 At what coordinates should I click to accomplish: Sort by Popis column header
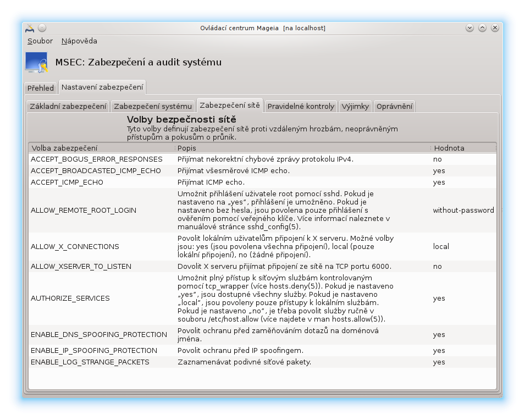point(303,148)
